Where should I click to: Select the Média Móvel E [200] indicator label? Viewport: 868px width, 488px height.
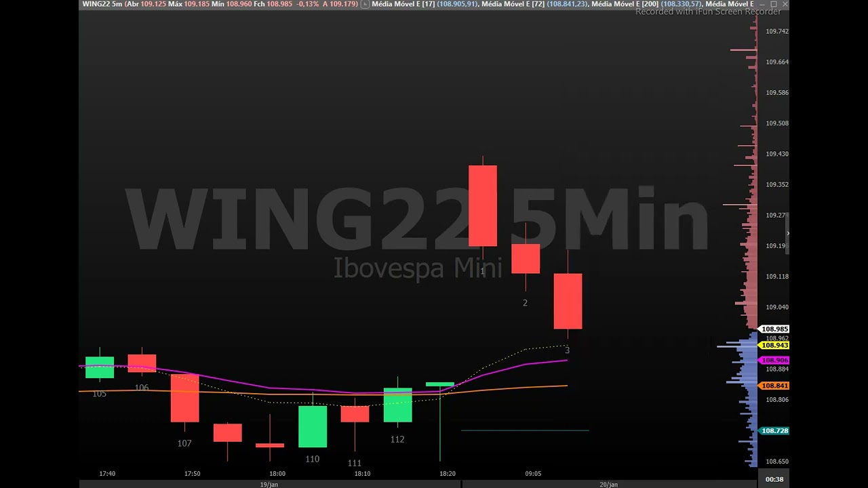[625, 4]
